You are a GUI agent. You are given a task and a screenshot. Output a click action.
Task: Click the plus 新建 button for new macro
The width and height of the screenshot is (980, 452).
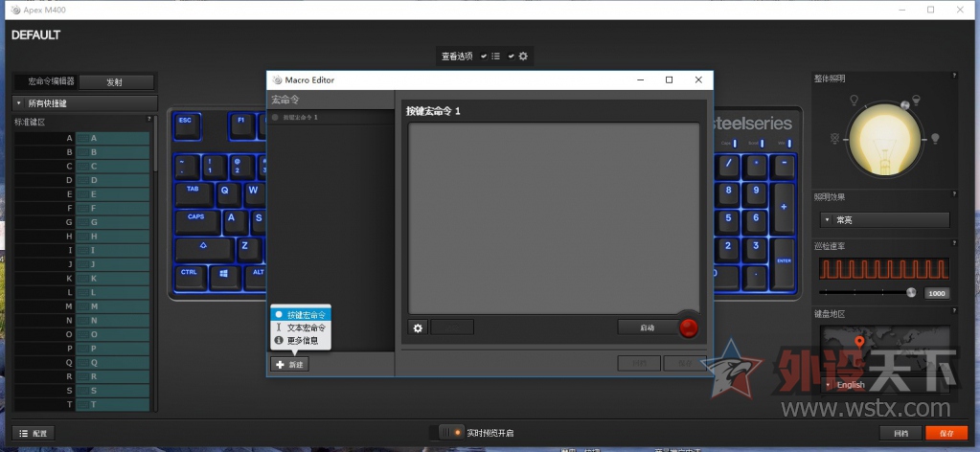(x=289, y=365)
